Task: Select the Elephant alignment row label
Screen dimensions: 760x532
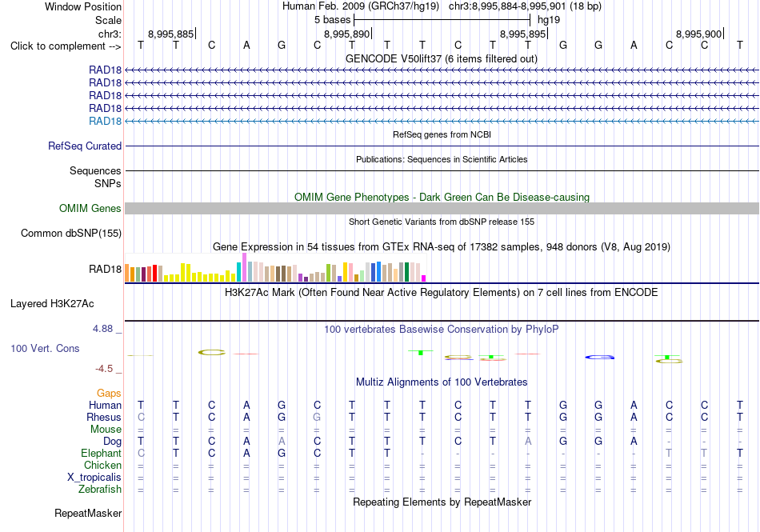Action: pyautogui.click(x=102, y=454)
